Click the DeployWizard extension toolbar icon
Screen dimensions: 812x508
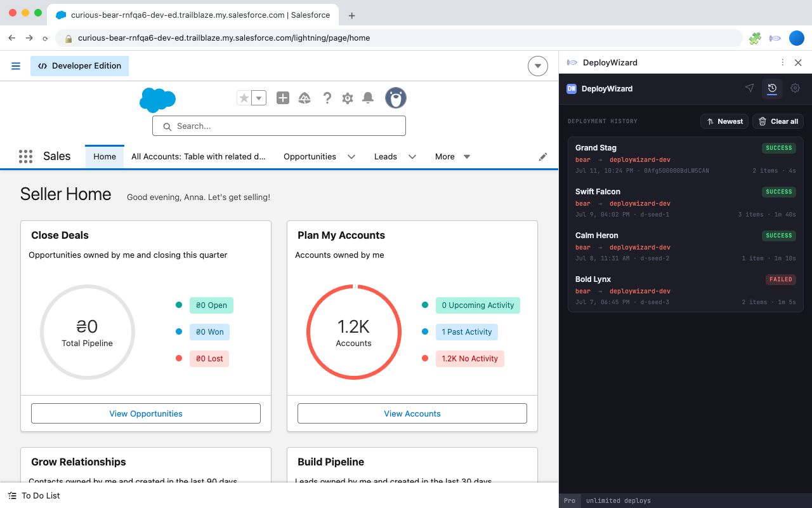click(775, 38)
